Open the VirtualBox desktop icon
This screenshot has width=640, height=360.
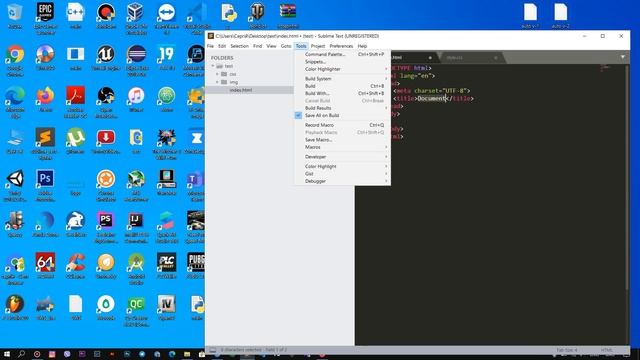coord(136,18)
